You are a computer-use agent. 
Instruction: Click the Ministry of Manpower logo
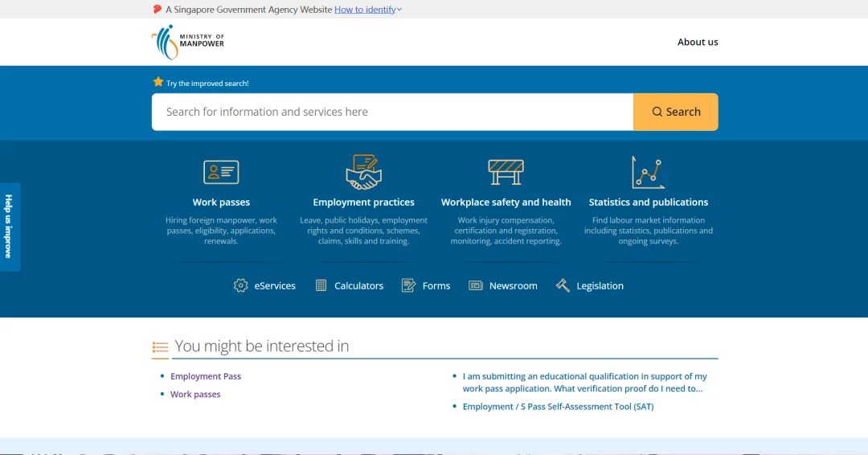tap(187, 42)
